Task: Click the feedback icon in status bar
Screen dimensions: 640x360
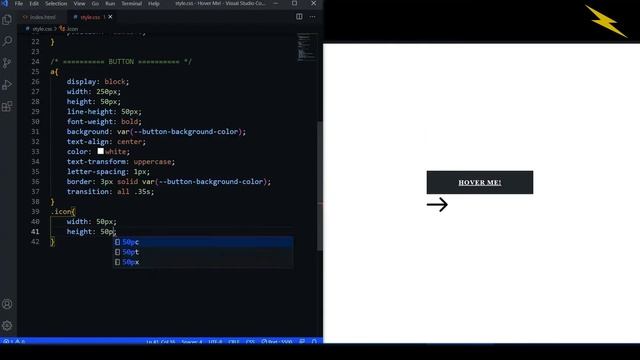Action: (302, 342)
